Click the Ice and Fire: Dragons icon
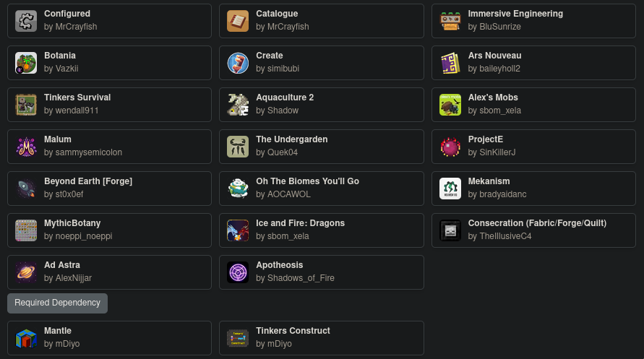The width and height of the screenshot is (644, 359). point(238,230)
